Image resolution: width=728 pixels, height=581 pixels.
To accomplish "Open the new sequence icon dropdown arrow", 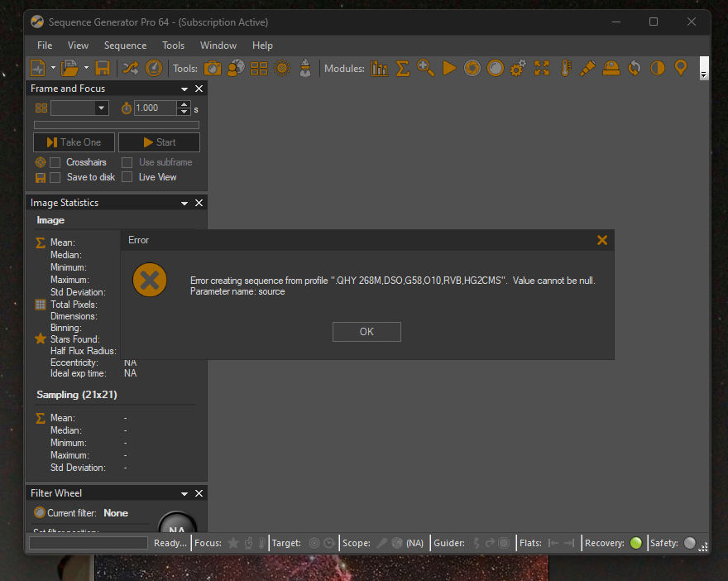I will [53, 68].
